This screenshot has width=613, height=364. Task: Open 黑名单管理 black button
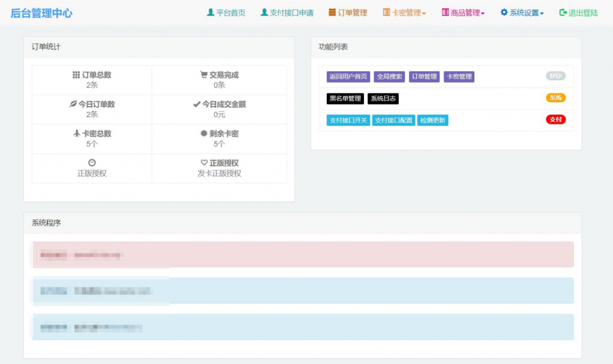coord(345,99)
